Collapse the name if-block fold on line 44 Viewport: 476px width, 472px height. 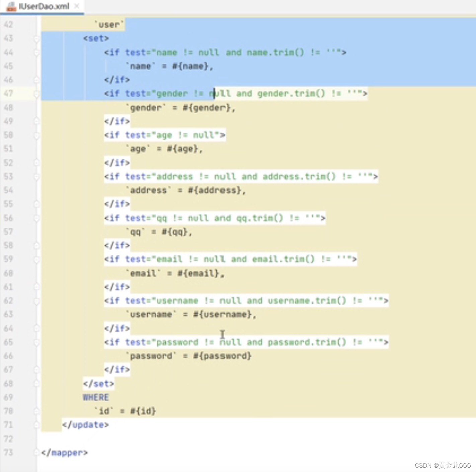pos(36,53)
